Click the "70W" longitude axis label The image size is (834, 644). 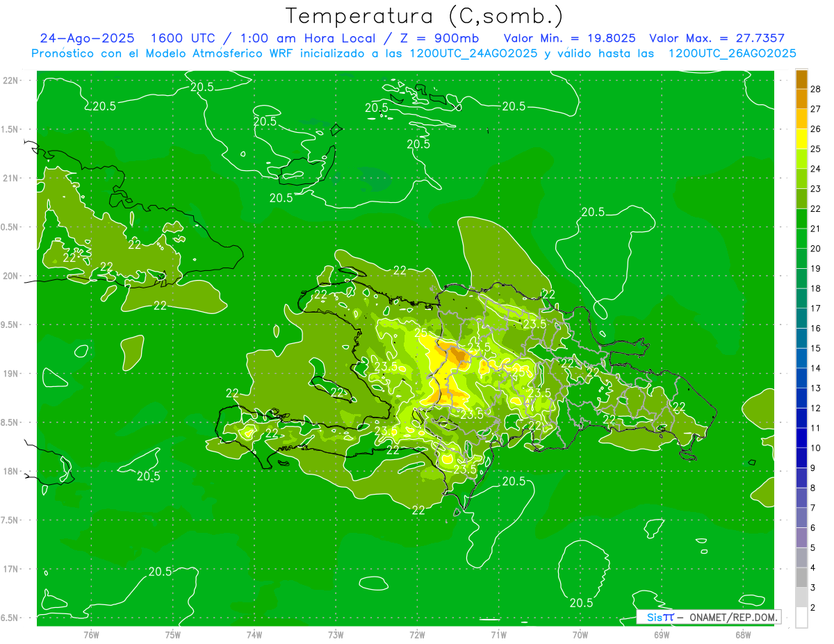click(x=580, y=634)
